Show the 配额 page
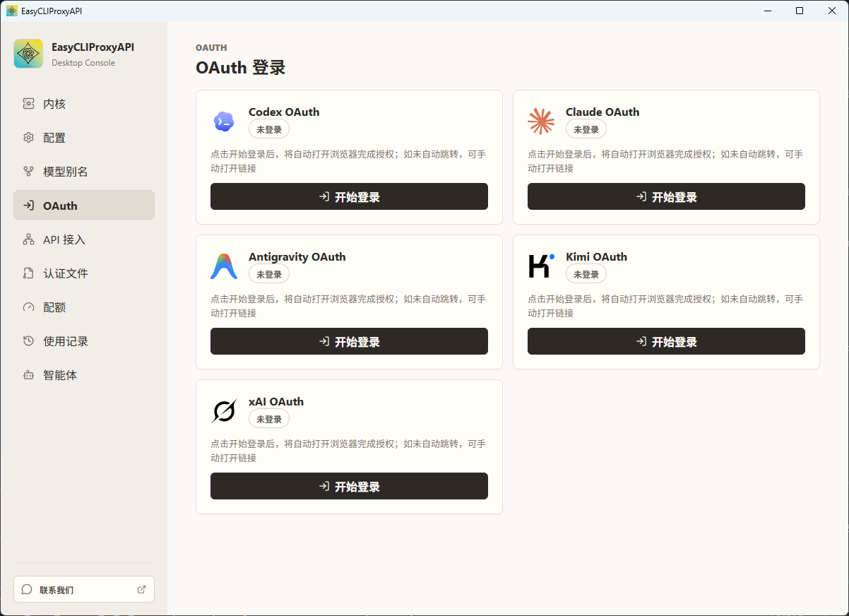The width and height of the screenshot is (849, 616). 84,307
